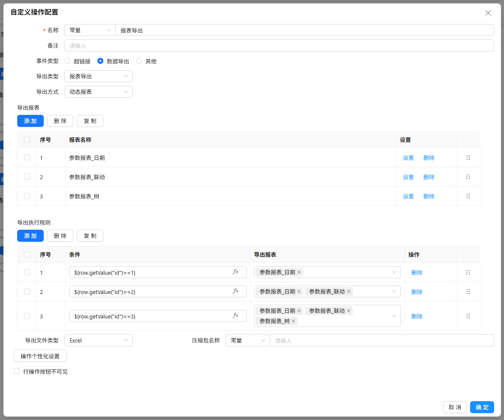The width and height of the screenshot is (504, 420).
Task: Click drag handle of 参数报表_日期 report row
Action: [x=468, y=157]
